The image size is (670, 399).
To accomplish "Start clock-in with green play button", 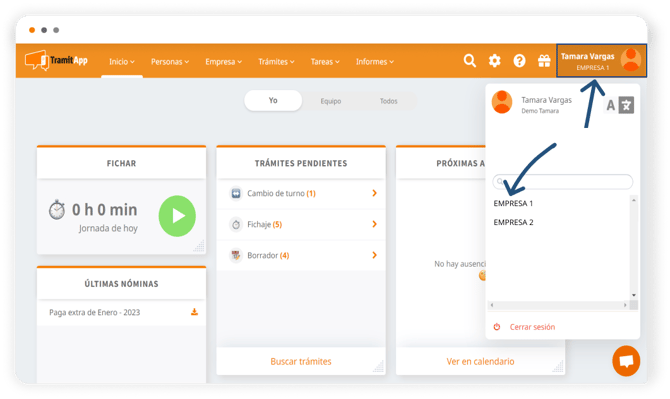I will 177,216.
